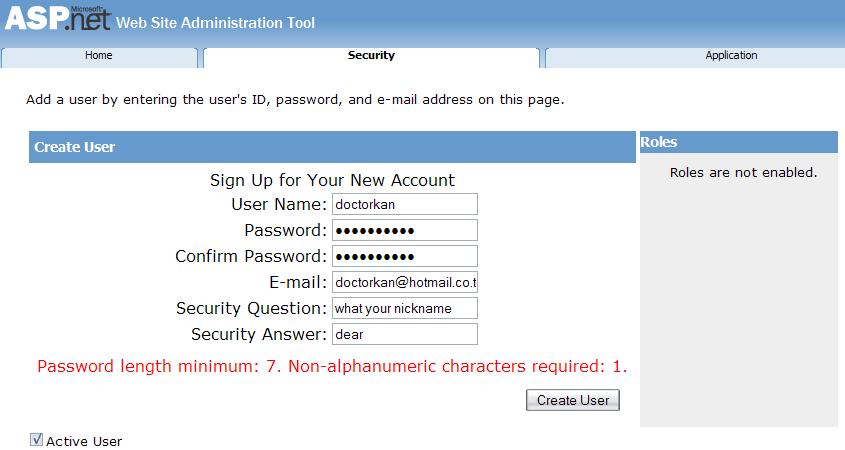Select the Security tab
This screenshot has width=845, height=450.
[x=371, y=57]
